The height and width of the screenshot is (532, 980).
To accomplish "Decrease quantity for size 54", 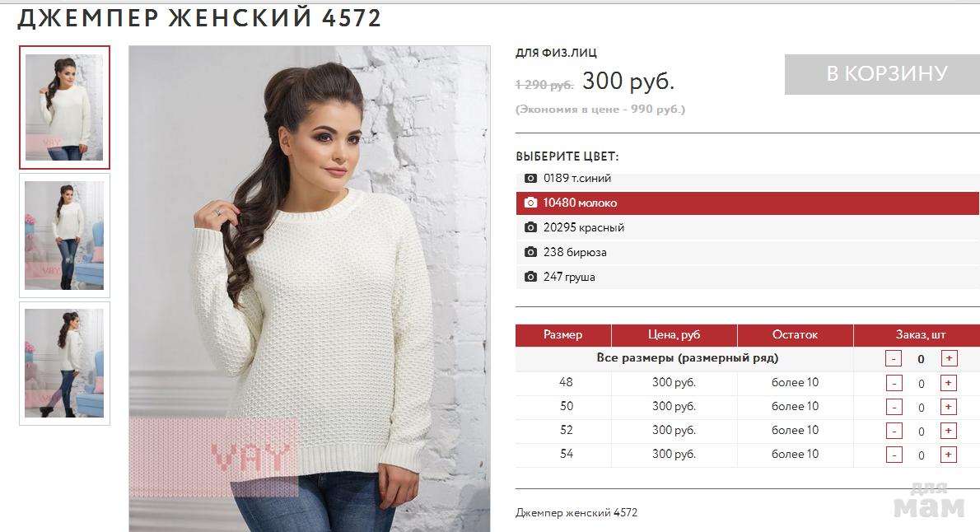I will click(x=894, y=455).
